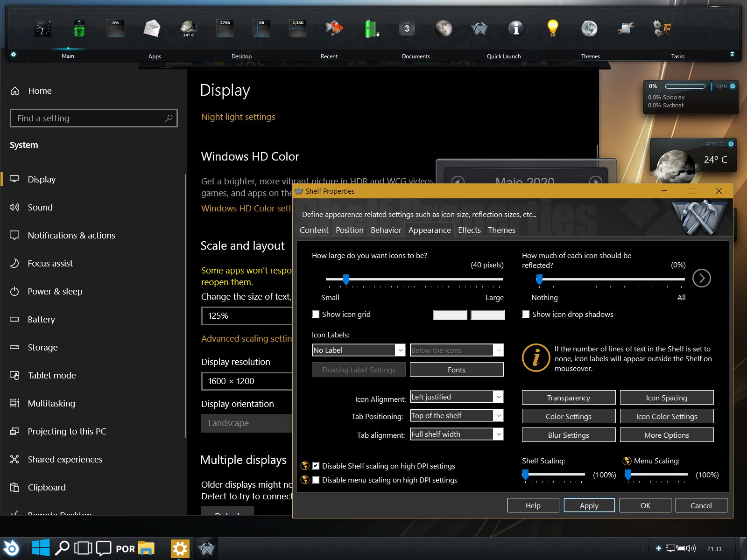Click the Transparency button
This screenshot has width=747, height=560.
coord(568,398)
